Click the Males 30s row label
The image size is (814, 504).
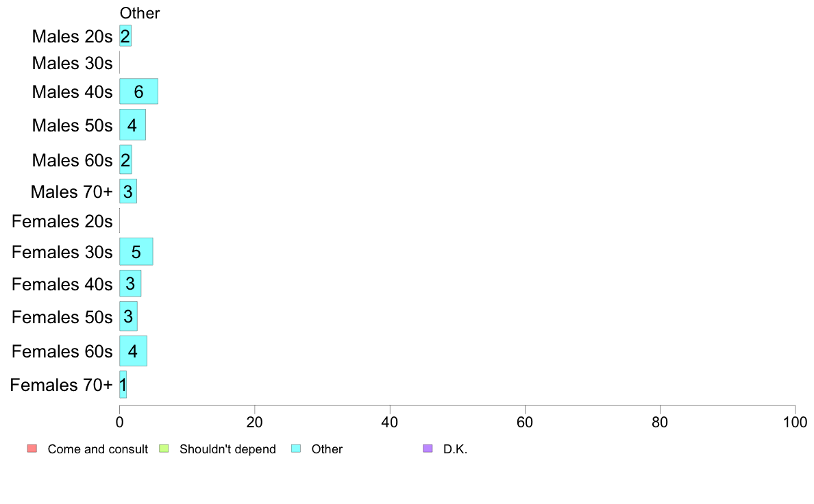[72, 63]
